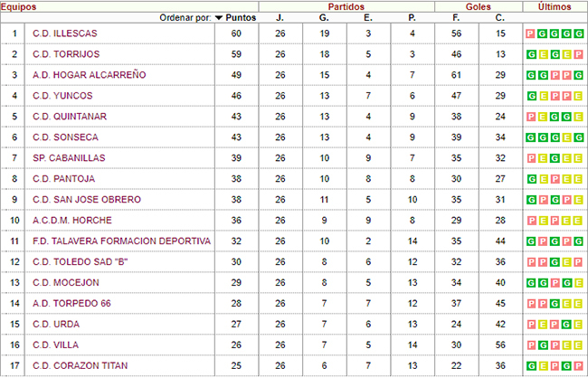Click first red P badge for A.C.D.M. HORCHE

tap(531, 221)
